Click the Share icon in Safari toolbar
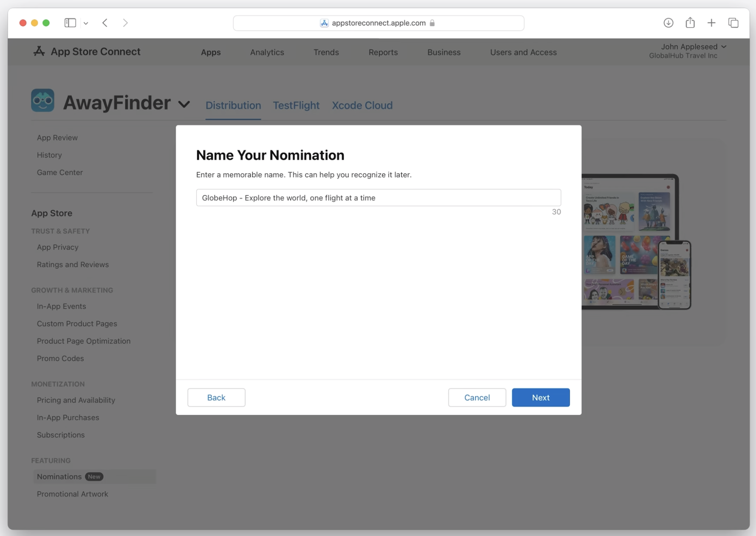The height and width of the screenshot is (536, 756). 690,23
